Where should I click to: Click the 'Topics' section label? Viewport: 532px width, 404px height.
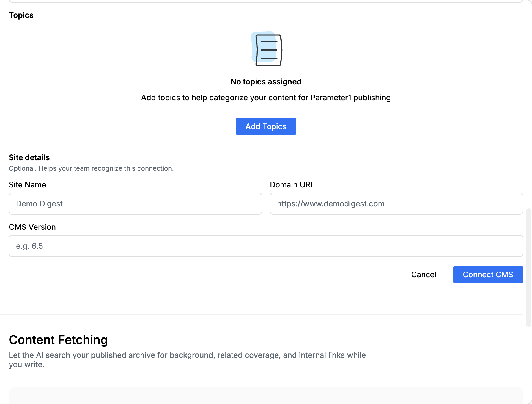coord(21,15)
